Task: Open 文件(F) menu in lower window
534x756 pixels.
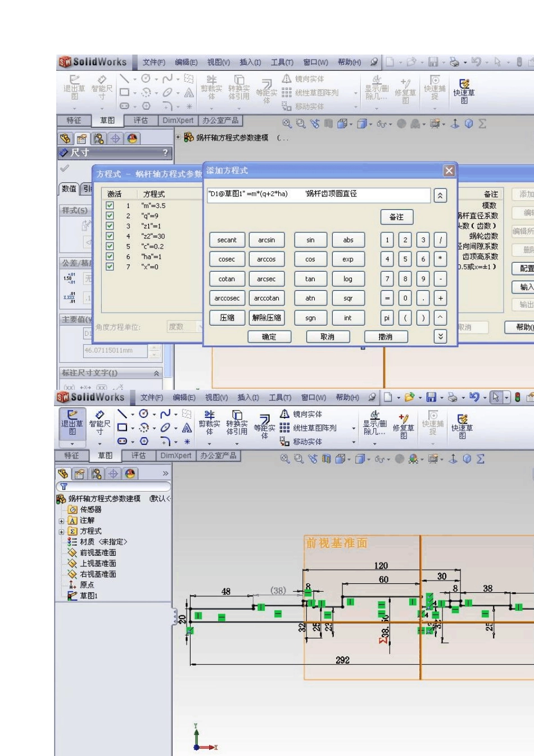Action: 152,398
